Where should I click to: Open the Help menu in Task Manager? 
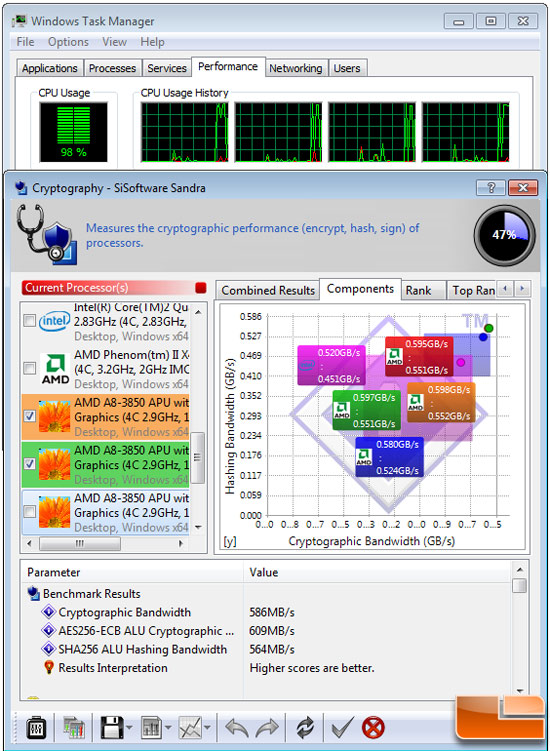coord(152,42)
